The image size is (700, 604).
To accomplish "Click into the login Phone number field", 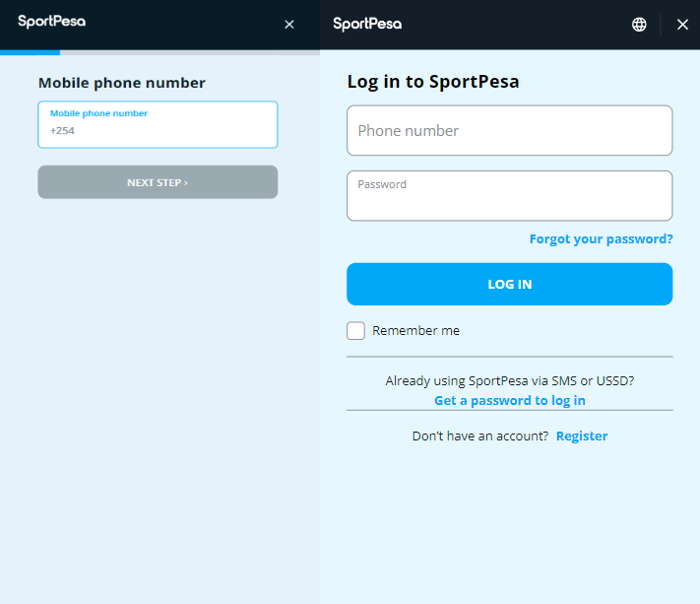I will [x=509, y=131].
